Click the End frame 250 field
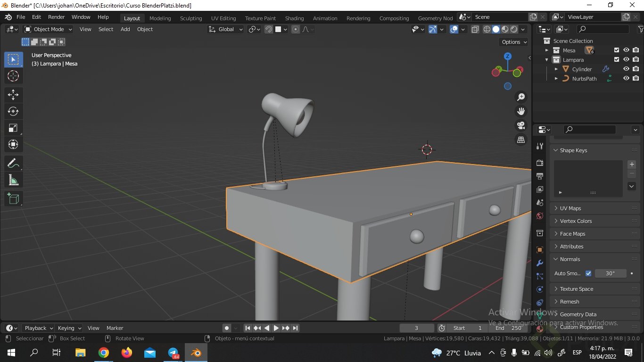 point(508,328)
